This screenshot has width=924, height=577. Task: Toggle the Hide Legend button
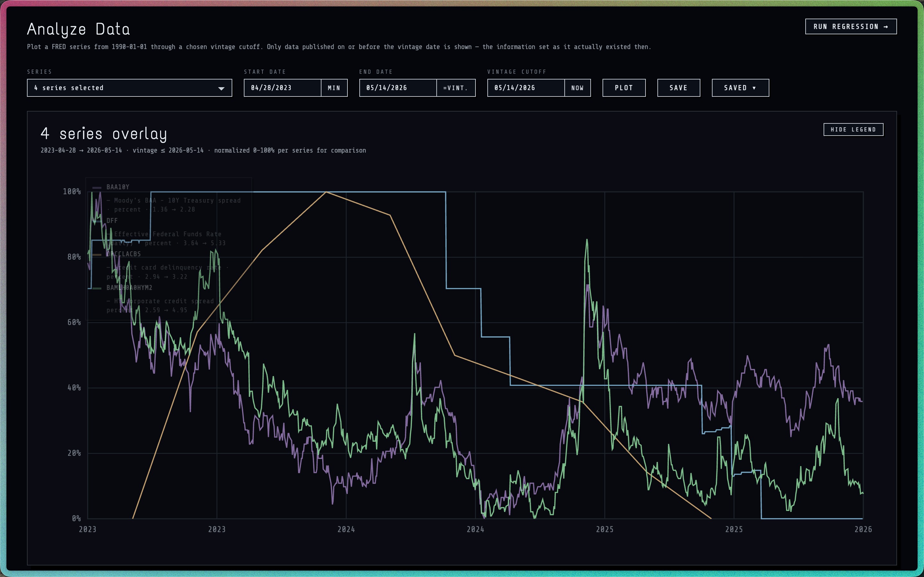[x=853, y=130]
